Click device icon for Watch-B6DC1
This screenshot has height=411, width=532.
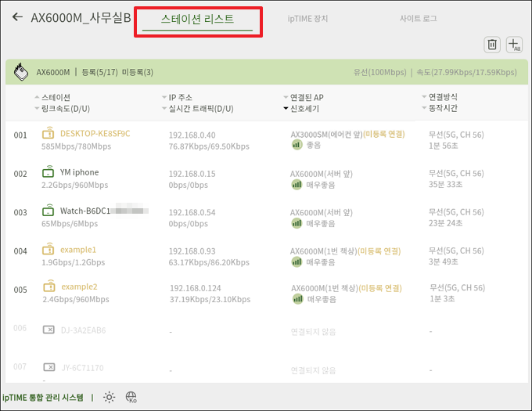tap(49, 210)
